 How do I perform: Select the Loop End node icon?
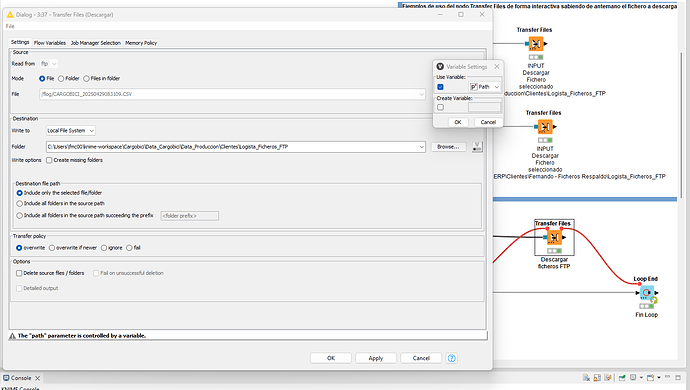coord(646,293)
